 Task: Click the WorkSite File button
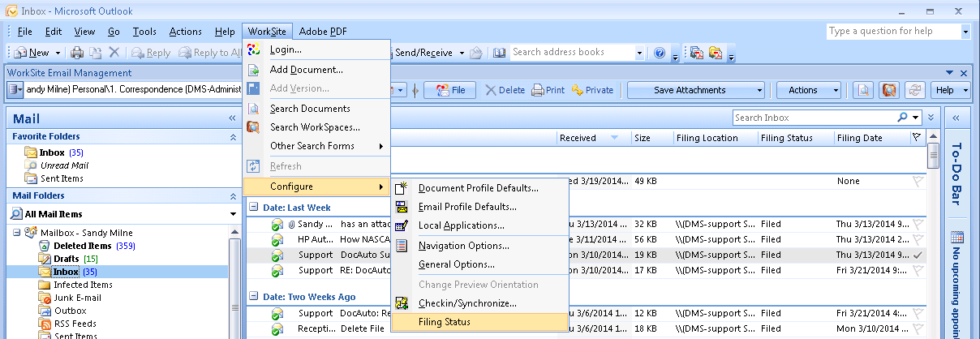(450, 90)
